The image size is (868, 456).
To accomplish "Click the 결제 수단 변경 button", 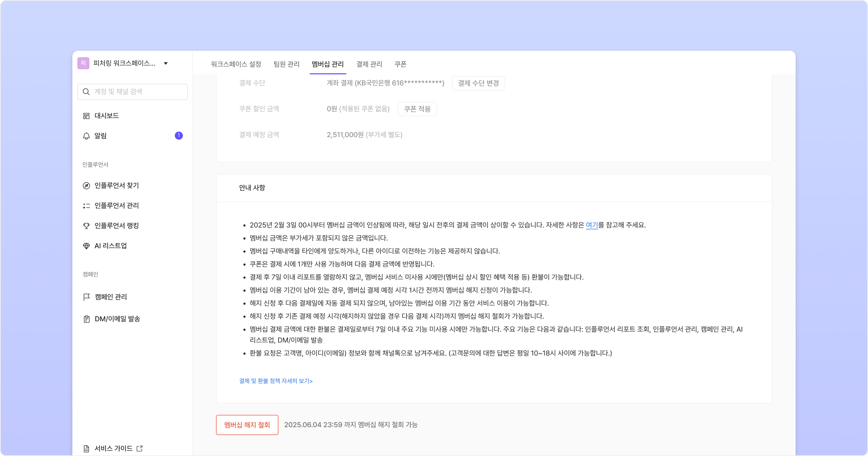I will (x=478, y=83).
